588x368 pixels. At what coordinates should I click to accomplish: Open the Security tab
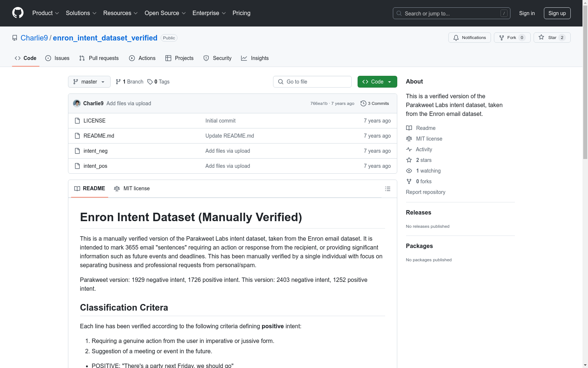(x=218, y=58)
